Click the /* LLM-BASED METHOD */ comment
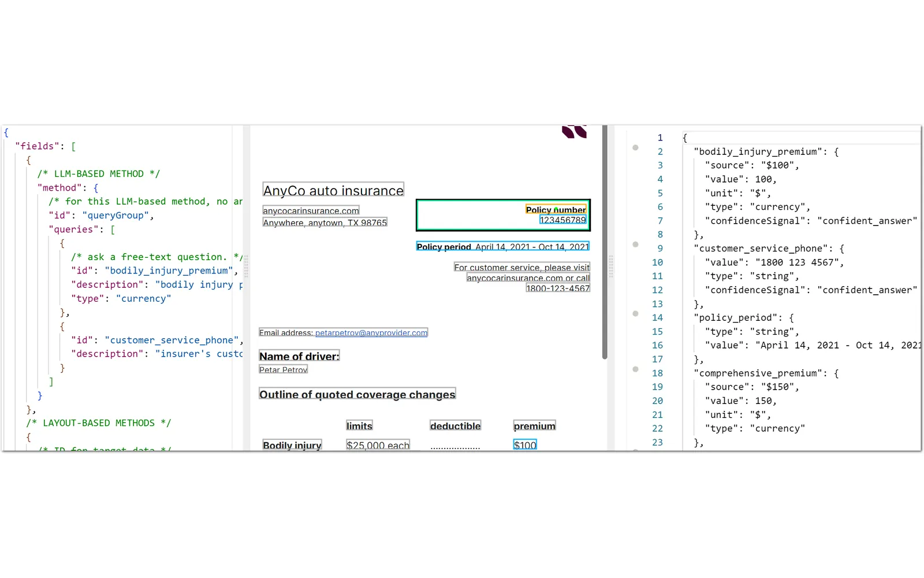The height and width of the screenshot is (578, 924). [99, 174]
